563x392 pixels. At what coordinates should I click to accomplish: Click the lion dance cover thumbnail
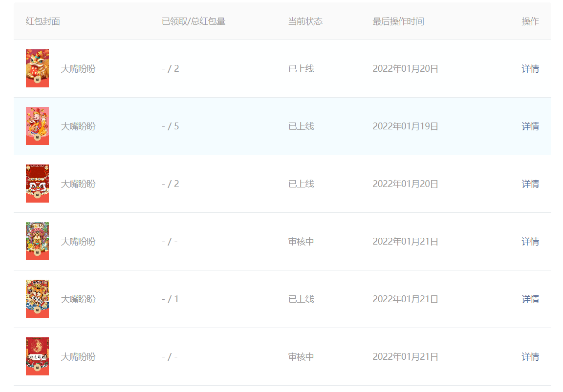point(37,68)
